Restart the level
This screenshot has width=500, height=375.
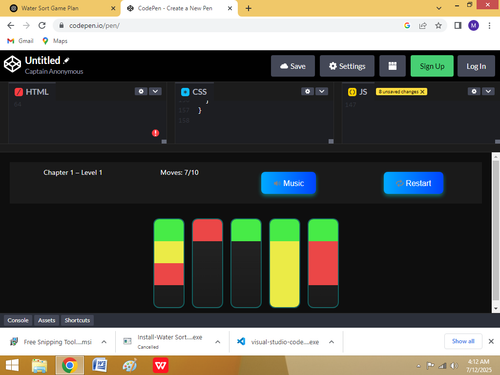click(413, 183)
